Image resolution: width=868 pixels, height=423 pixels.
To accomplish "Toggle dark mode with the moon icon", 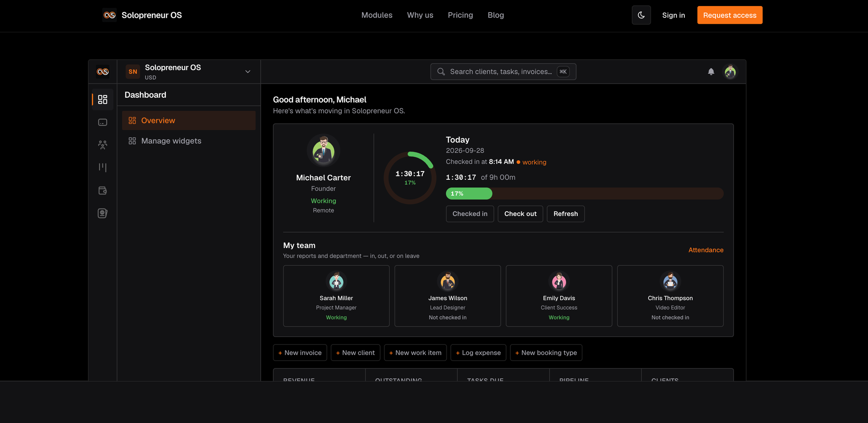I will click(641, 15).
